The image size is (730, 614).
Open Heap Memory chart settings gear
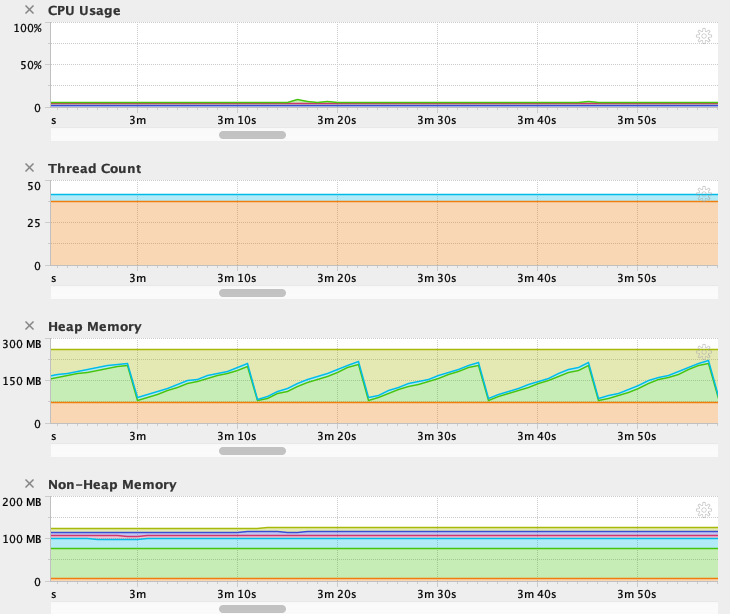(703, 352)
